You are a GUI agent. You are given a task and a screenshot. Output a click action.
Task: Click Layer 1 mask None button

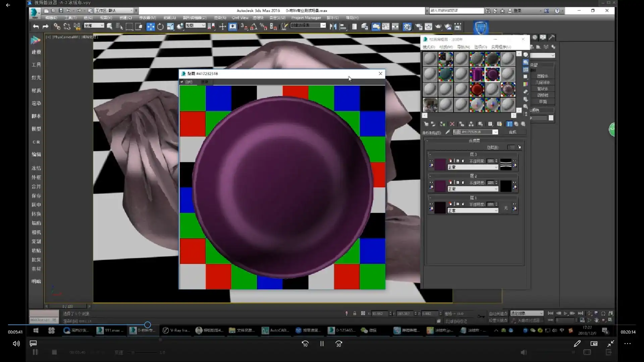coord(506,208)
